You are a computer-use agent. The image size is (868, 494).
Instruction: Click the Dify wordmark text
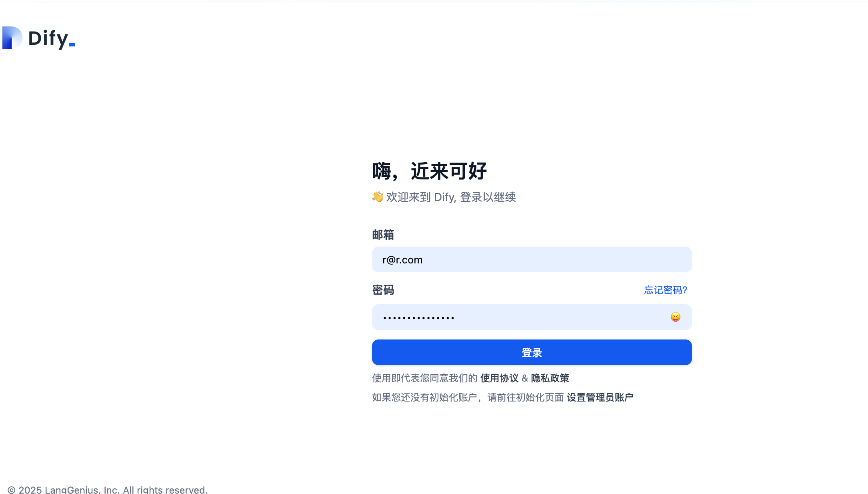48,38
